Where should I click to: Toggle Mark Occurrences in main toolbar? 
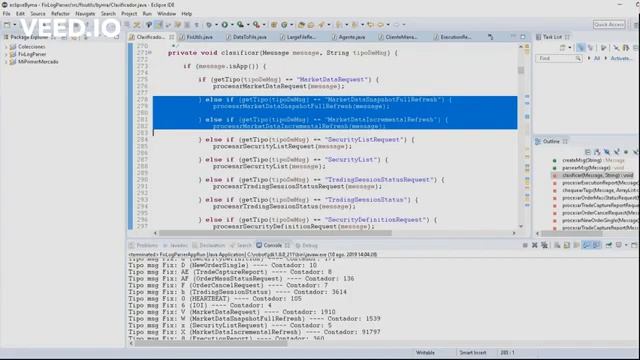click(x=158, y=24)
